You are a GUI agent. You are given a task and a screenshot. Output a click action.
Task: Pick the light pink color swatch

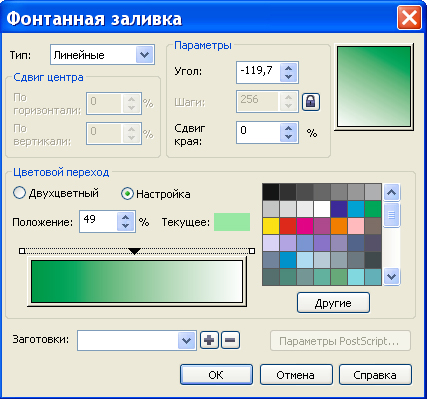pyautogui.click(x=356, y=226)
